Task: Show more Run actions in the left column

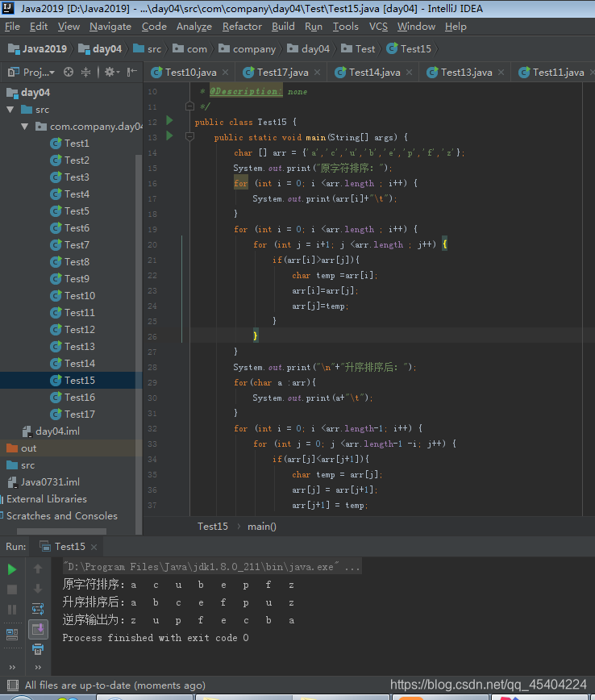Action: click(12, 668)
